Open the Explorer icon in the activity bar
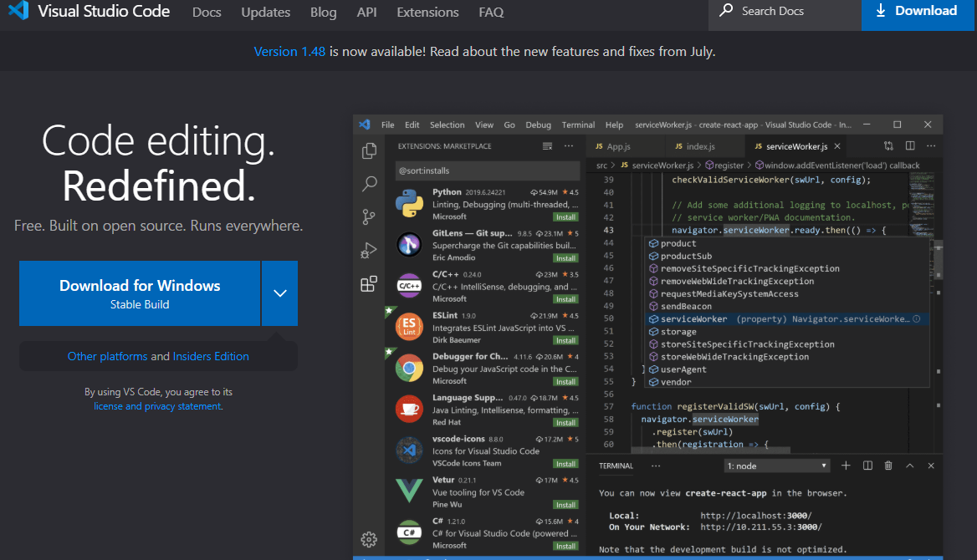 click(x=370, y=150)
